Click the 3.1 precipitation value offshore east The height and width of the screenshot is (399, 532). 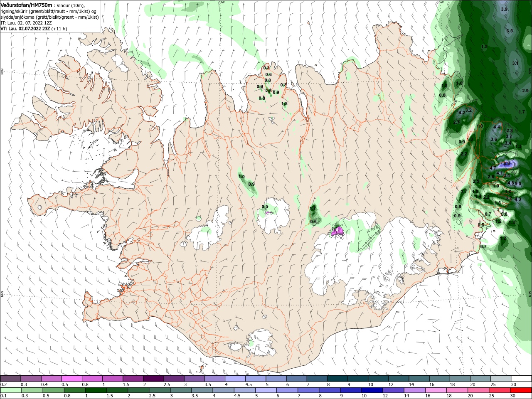[x=515, y=63]
